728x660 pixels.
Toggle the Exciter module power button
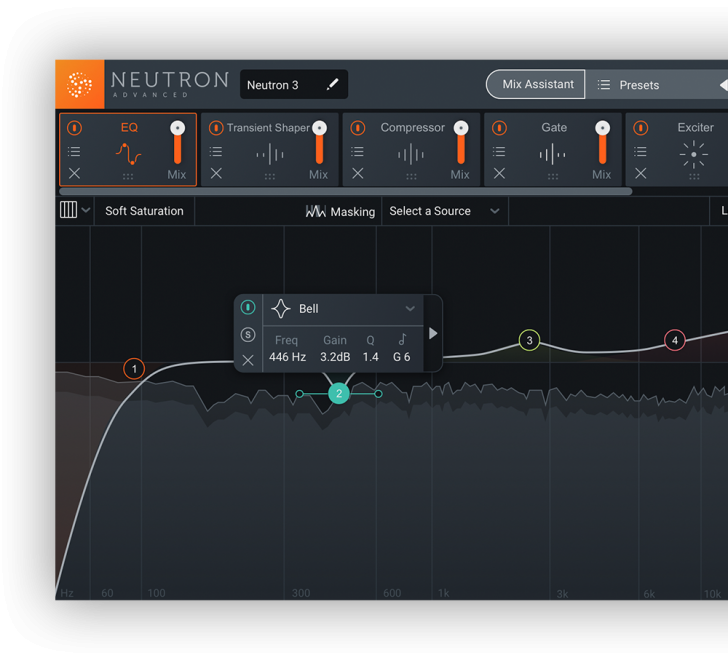pos(641,128)
